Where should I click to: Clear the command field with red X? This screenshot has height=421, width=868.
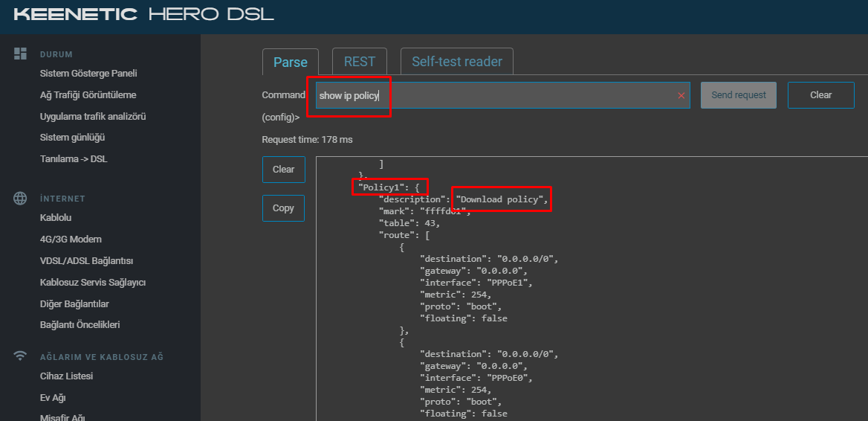(x=681, y=96)
